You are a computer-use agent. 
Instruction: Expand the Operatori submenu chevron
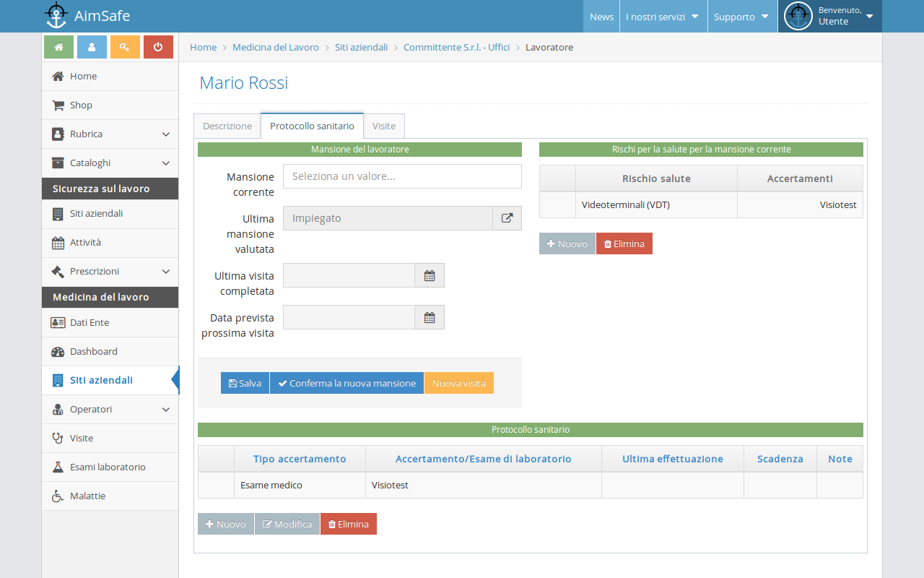tap(166, 410)
